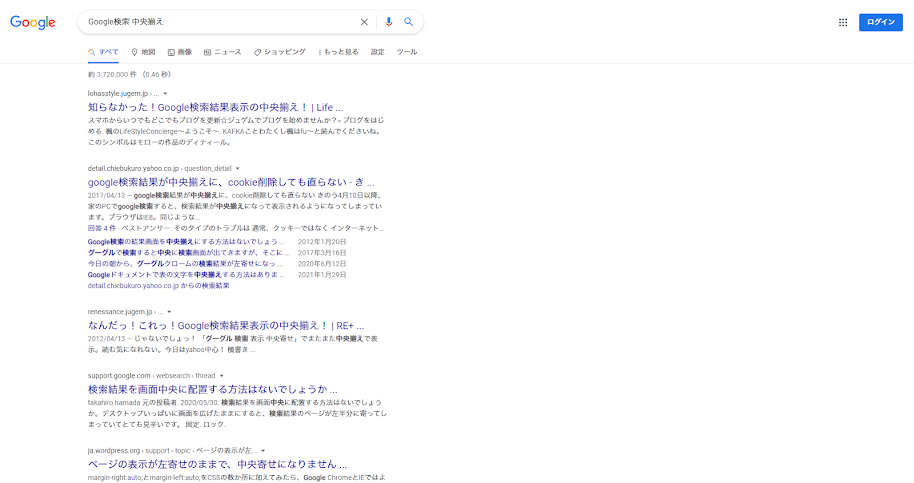The width and height of the screenshot is (914, 483).
Task: Click date 2020年6月12日 in sublinks
Action: [x=322, y=264]
